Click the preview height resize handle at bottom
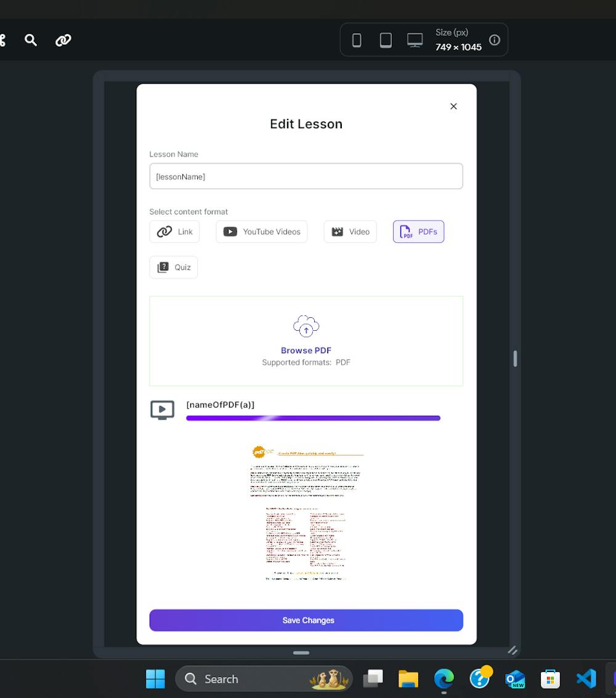Viewport: 616px width, 698px height. [x=301, y=652]
